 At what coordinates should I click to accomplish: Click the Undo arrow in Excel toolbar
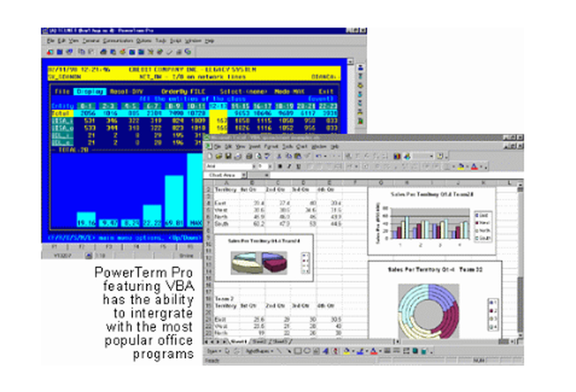click(x=319, y=157)
